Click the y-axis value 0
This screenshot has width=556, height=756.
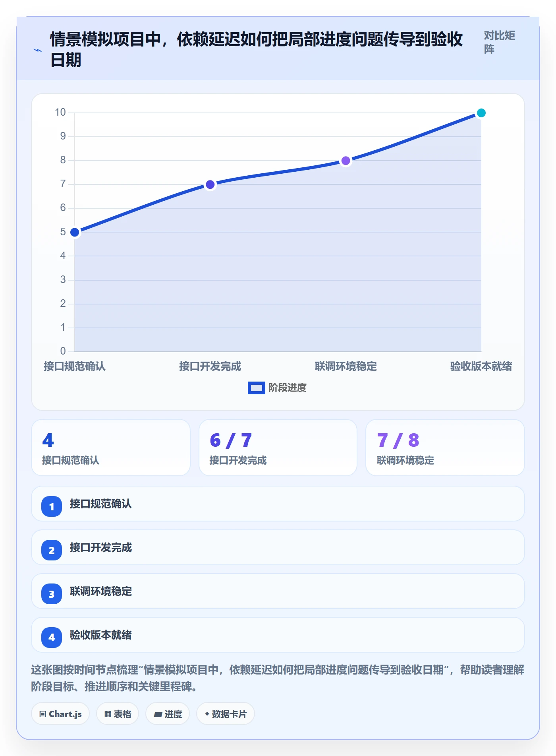pyautogui.click(x=63, y=351)
